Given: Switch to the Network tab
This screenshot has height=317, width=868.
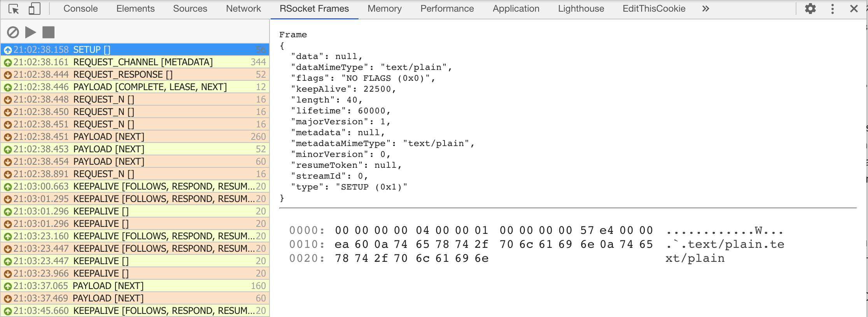Looking at the screenshot, I should tap(243, 8).
